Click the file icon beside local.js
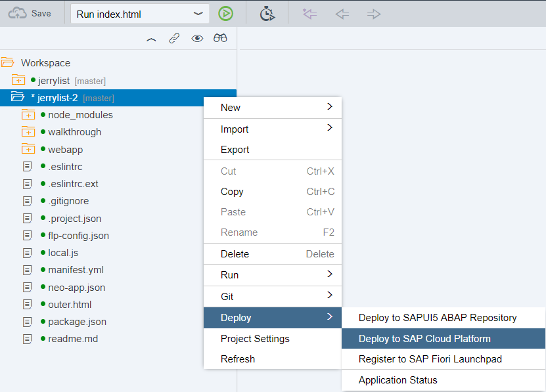The image size is (546, 392). 27,253
